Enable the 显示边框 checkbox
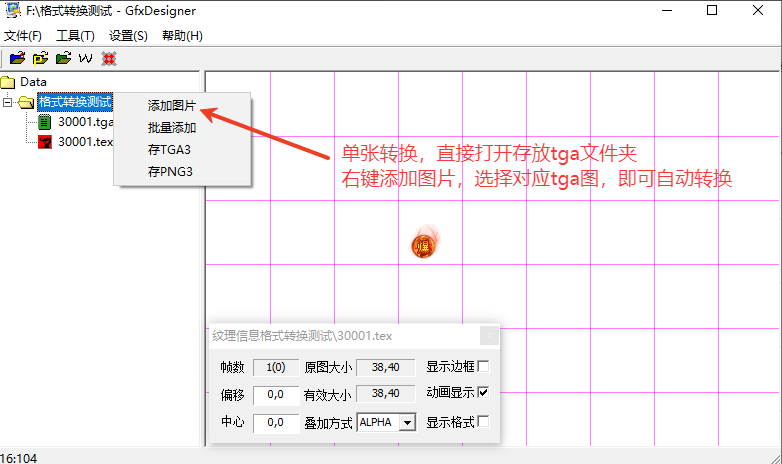 pos(484,366)
